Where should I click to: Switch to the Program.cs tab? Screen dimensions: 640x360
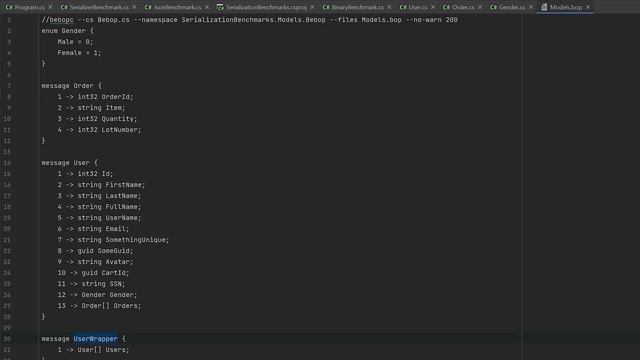point(29,7)
